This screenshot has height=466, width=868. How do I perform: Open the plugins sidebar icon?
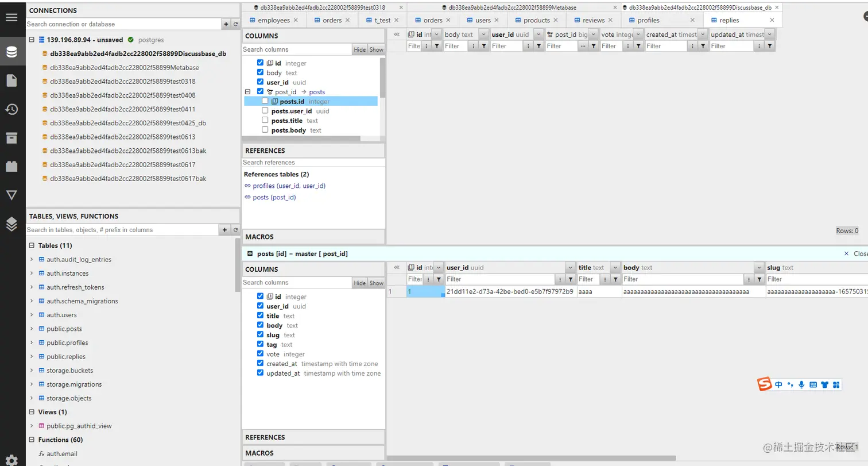11,166
